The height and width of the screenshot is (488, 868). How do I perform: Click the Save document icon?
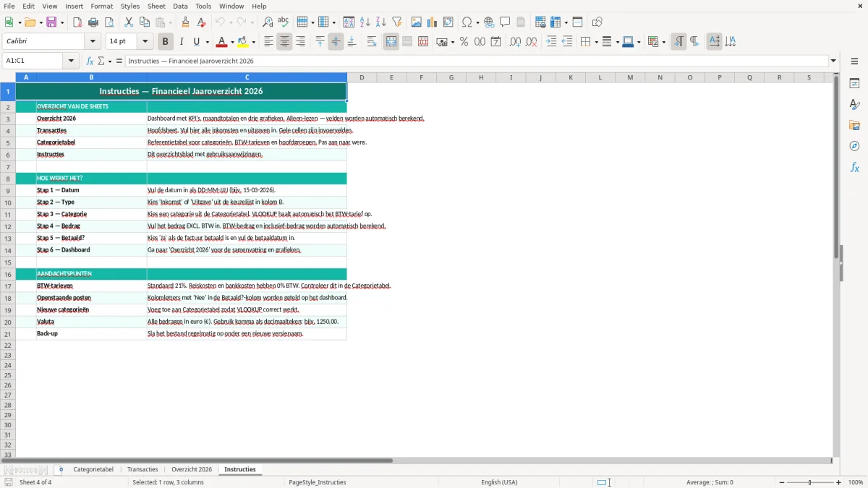point(51,22)
